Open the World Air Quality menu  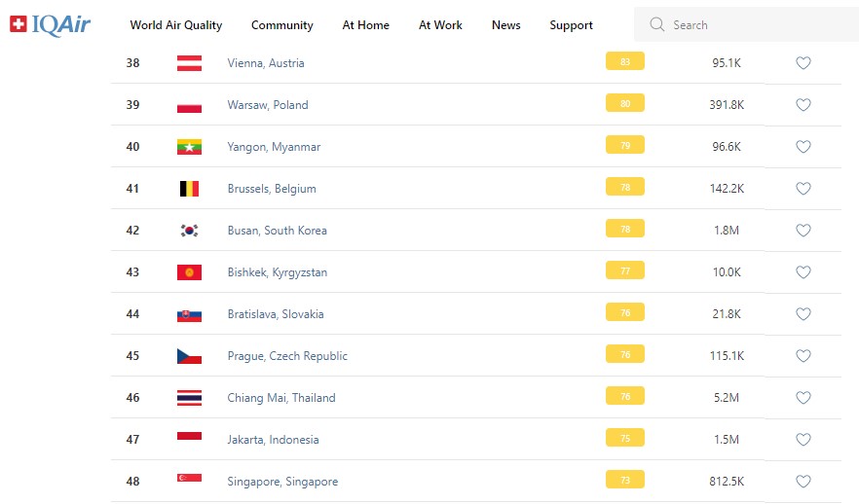click(x=175, y=25)
